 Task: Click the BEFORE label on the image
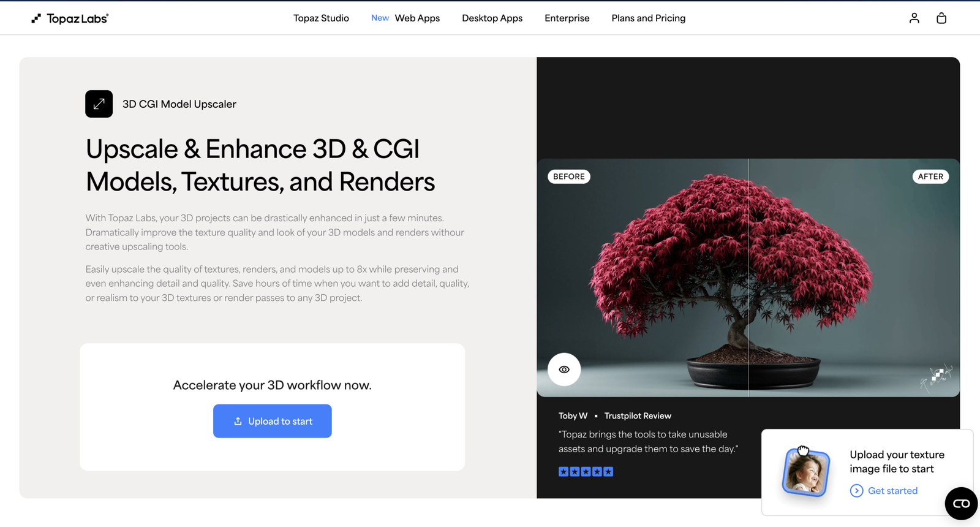[569, 176]
